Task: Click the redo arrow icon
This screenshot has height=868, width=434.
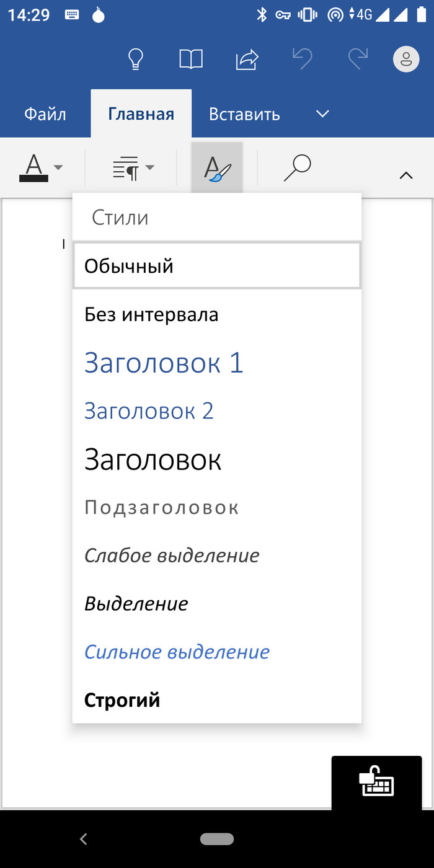Action: coord(358,60)
